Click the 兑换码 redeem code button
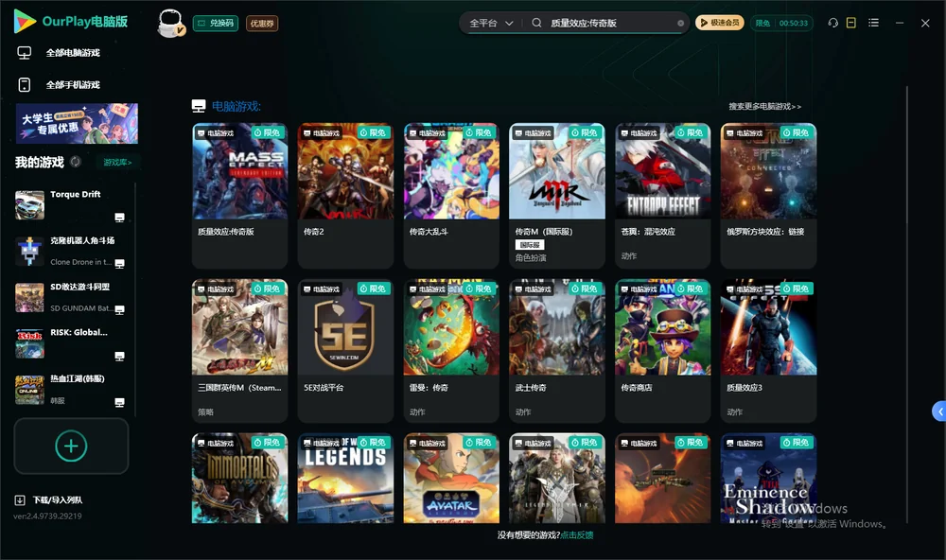946x560 pixels. point(216,23)
